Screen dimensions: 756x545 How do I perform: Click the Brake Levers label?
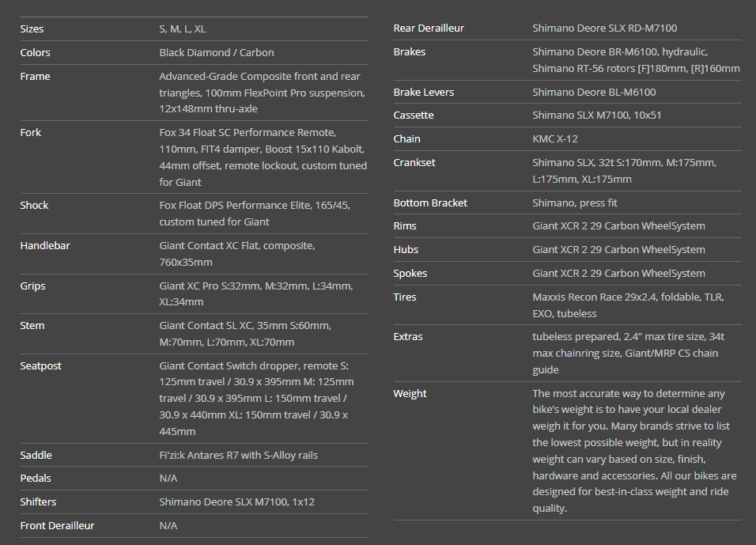(423, 93)
